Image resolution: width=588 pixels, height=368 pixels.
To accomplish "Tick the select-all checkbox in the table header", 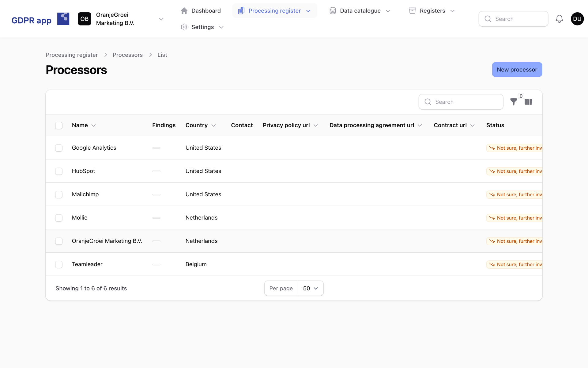I will [59, 125].
